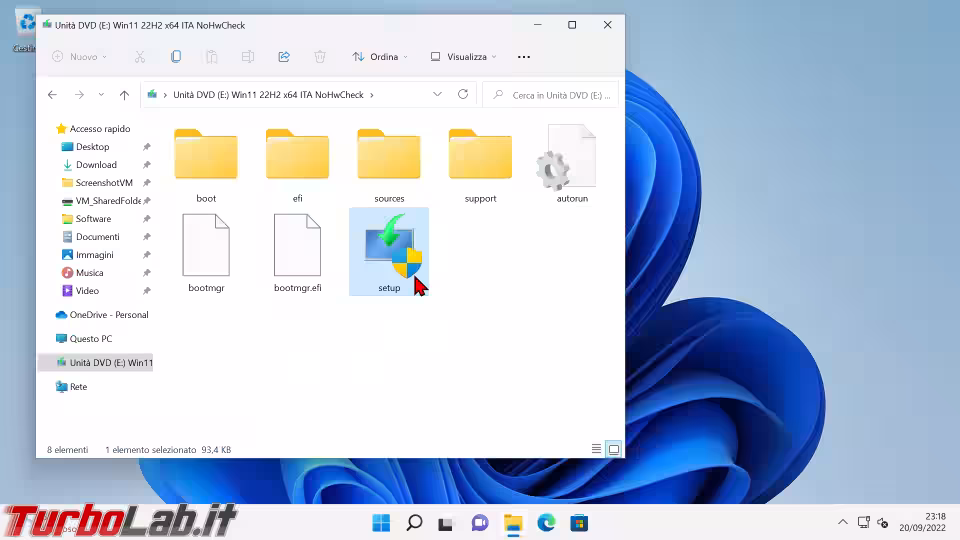This screenshot has height=540, width=960.
Task: Select Unità DVD (E:) in sidebar
Action: coord(96,362)
